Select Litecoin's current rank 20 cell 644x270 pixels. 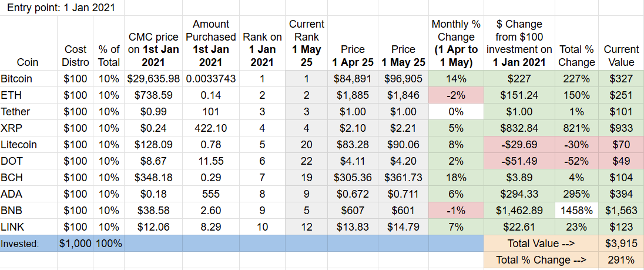306,144
